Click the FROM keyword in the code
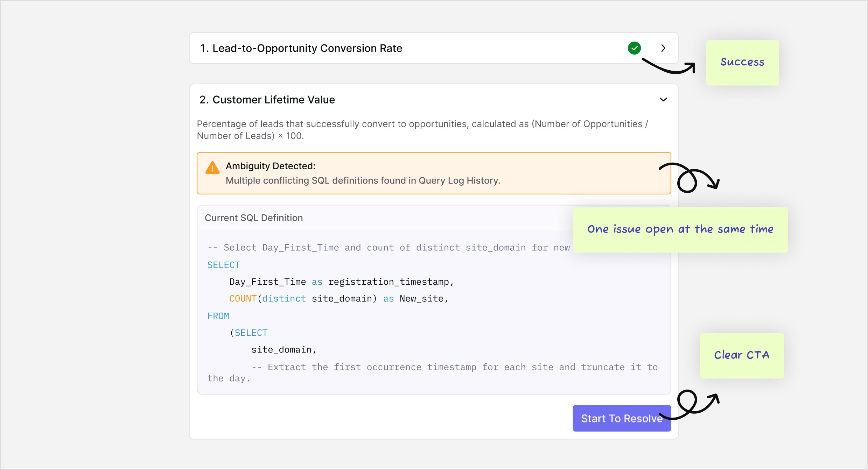The image size is (868, 470). tap(218, 316)
